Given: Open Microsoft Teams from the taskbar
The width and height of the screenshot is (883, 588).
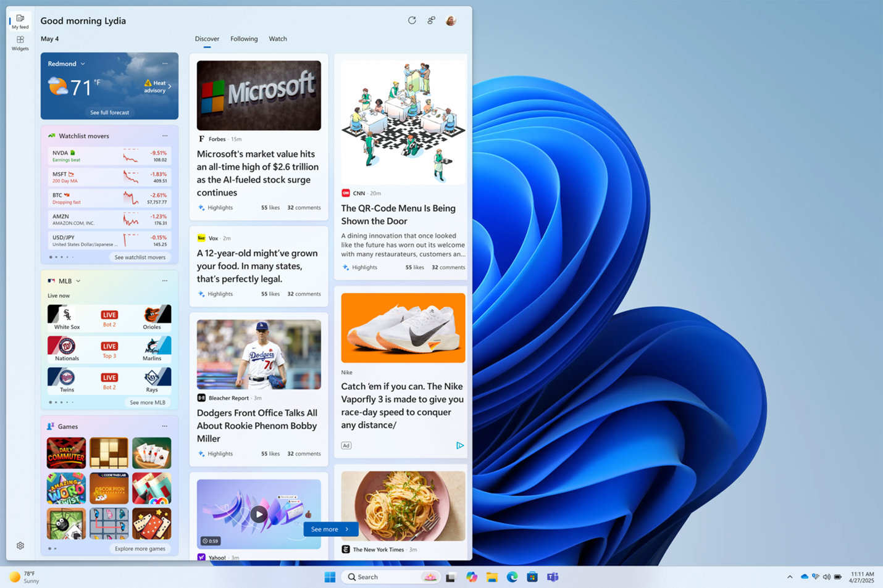Looking at the screenshot, I should [x=553, y=577].
